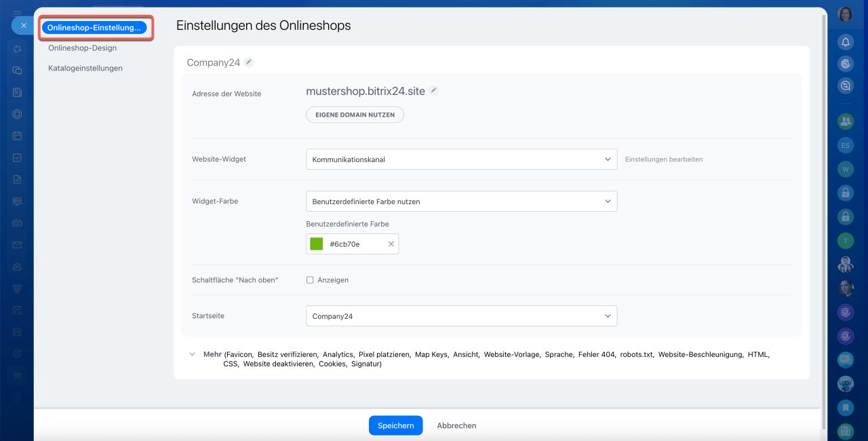868x441 pixels.
Task: Click the Einstellungen bearbeiten link
Action: 664,159
